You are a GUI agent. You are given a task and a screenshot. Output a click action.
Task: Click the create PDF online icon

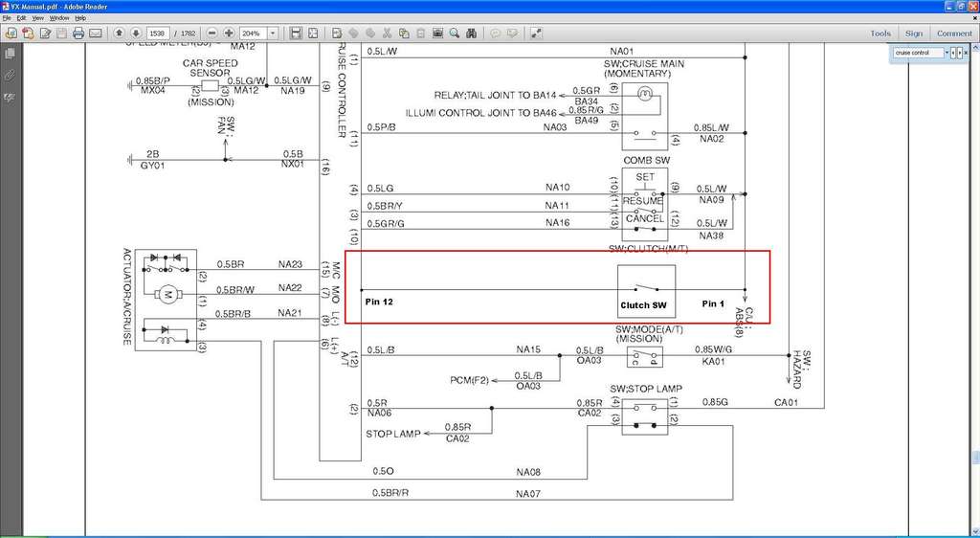coord(11,34)
